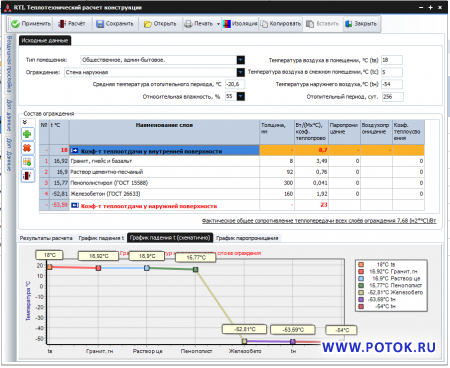Click green Пенопласт legend swatch
The width and height of the screenshot is (450, 368).
click(361, 286)
